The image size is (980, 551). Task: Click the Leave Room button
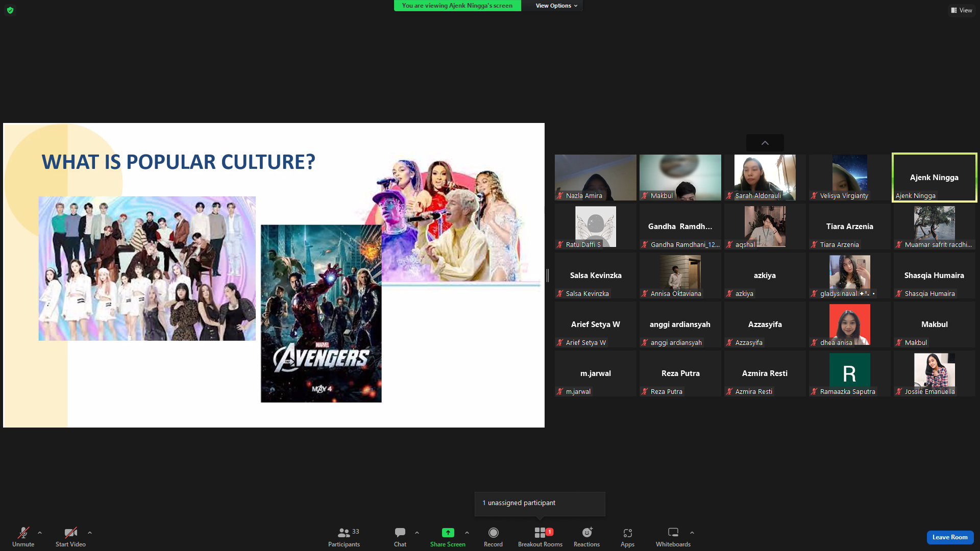click(950, 537)
